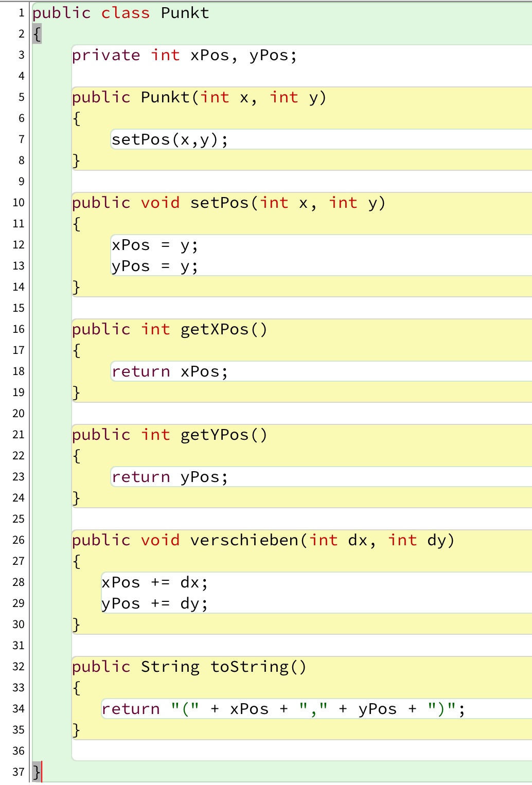Click the getXPos method name

[214, 329]
